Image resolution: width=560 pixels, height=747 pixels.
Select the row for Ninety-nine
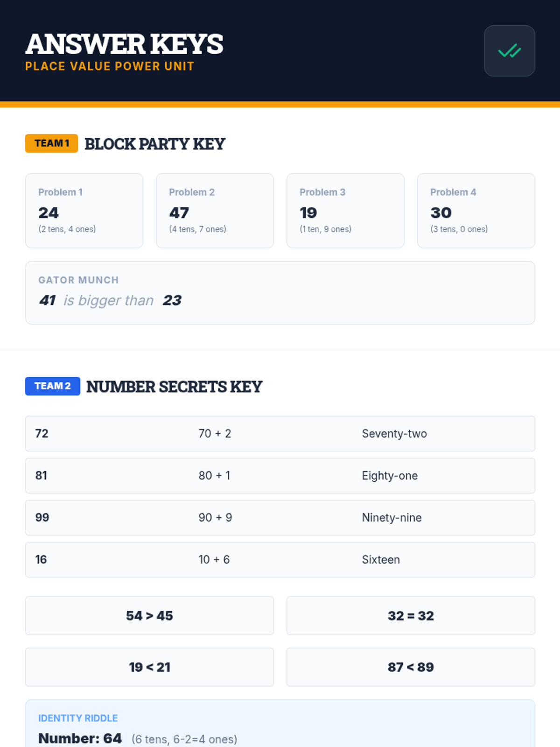click(x=280, y=518)
